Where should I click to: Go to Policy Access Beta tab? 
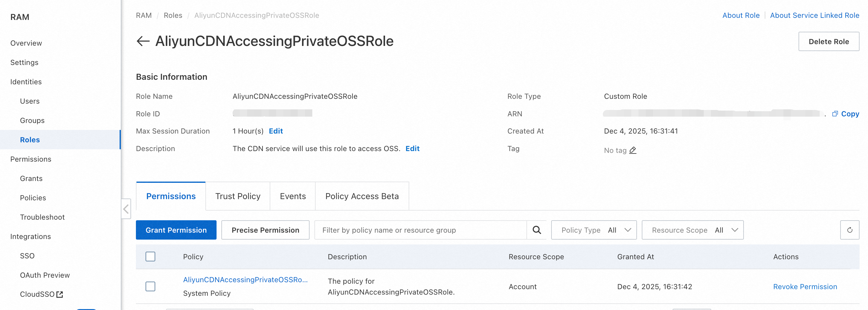click(x=362, y=196)
